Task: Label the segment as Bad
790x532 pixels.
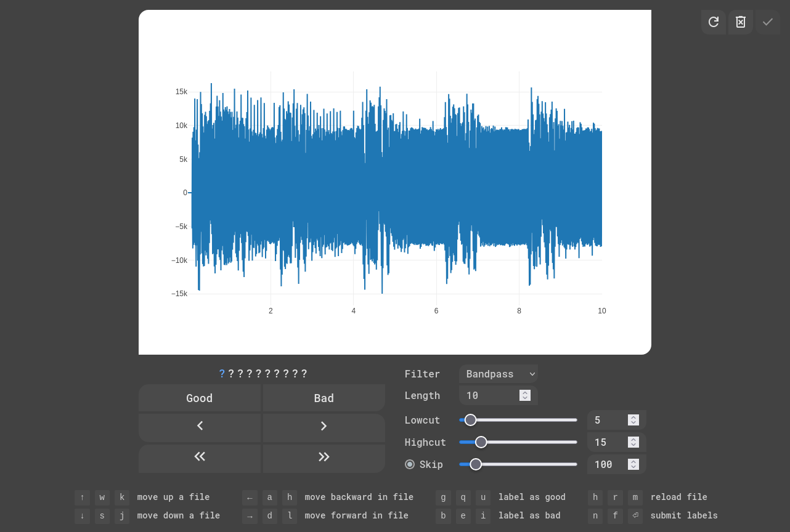Action: (324, 398)
